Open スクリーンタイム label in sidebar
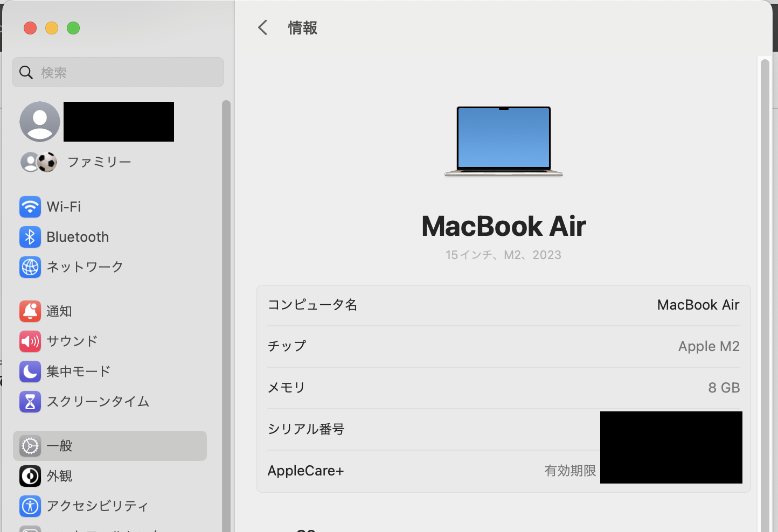 [98, 402]
